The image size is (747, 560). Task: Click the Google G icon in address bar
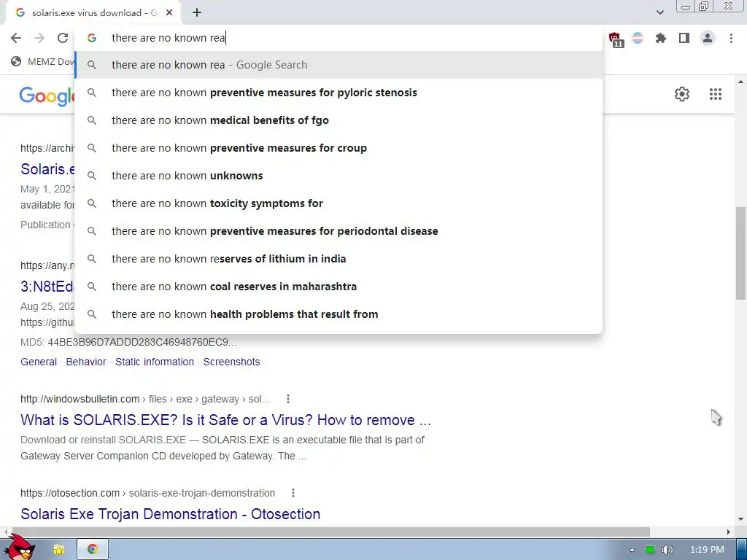(x=92, y=38)
